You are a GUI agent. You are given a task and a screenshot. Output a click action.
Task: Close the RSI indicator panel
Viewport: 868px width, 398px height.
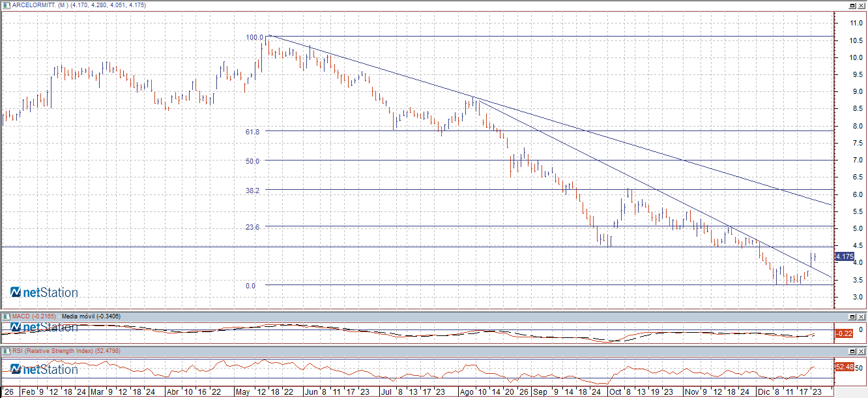[861, 351]
